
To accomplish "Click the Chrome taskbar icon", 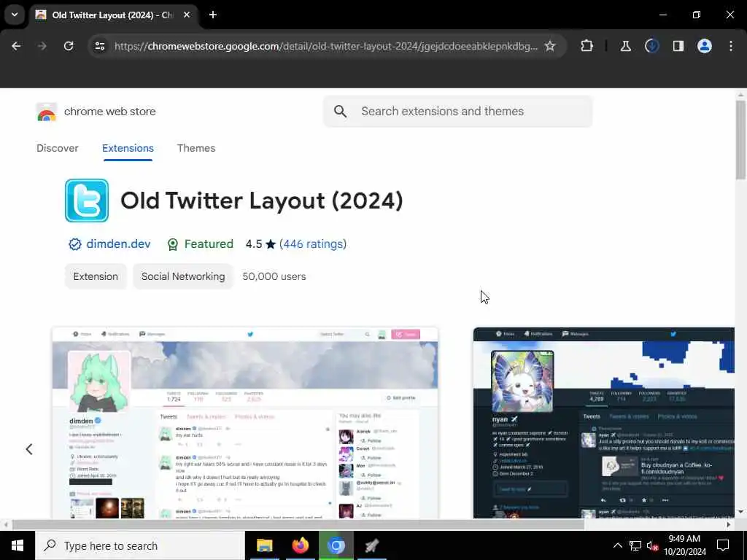I will tap(336, 545).
